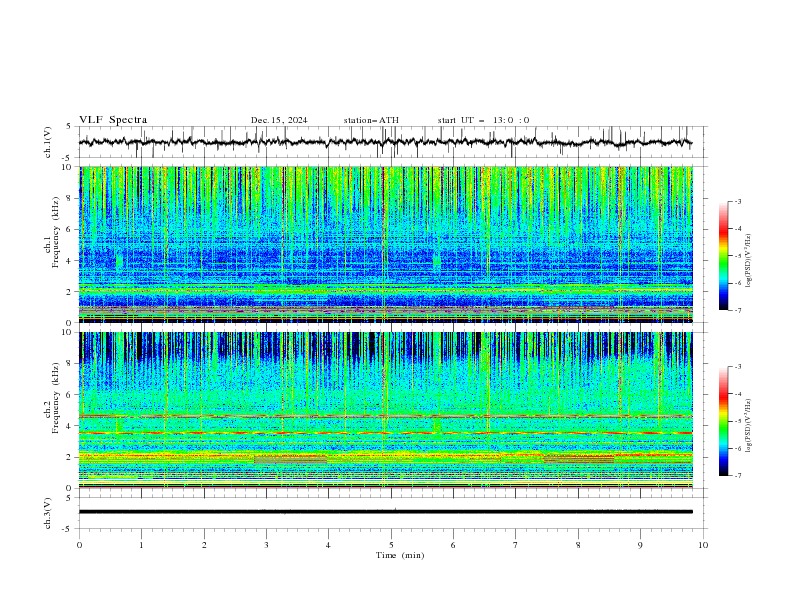Screen dimensions: 792x612
Task: Click the "0" tick on the time axis
Action: pyautogui.click(x=79, y=545)
